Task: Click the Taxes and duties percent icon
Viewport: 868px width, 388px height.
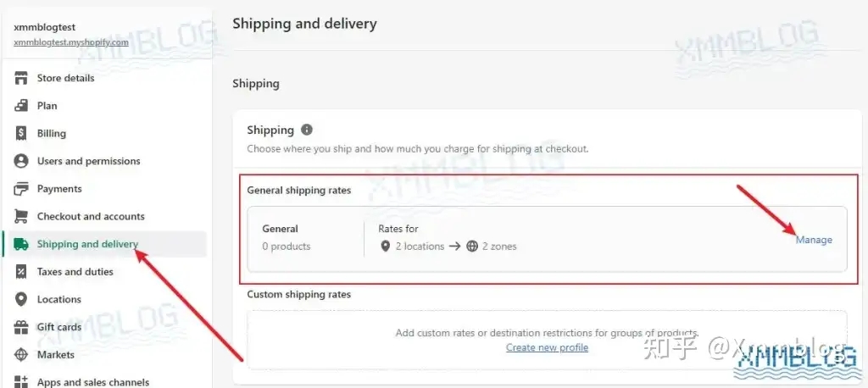Action: (x=21, y=272)
